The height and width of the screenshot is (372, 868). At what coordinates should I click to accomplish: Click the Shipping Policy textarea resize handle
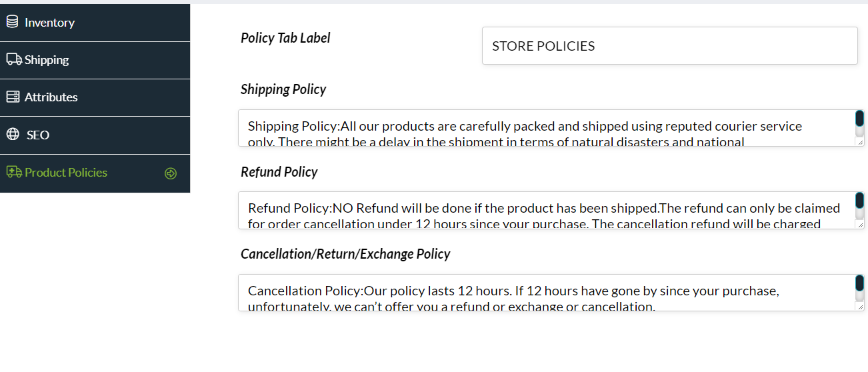(x=860, y=142)
